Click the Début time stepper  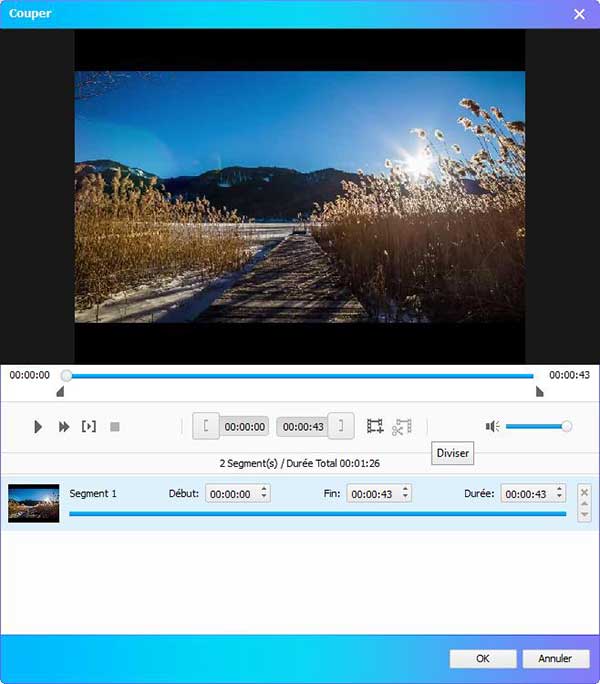(x=264, y=493)
